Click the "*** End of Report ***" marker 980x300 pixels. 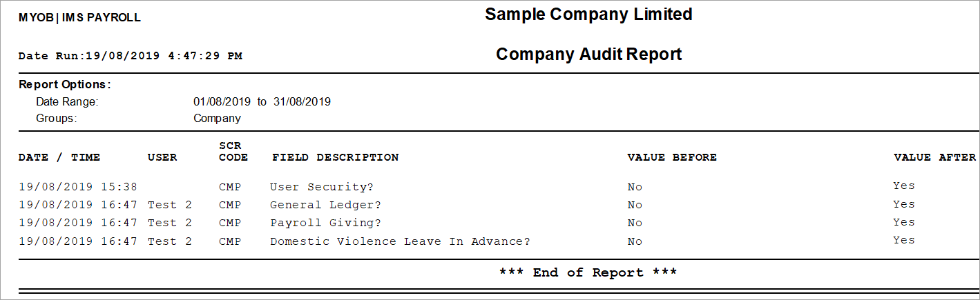click(588, 272)
